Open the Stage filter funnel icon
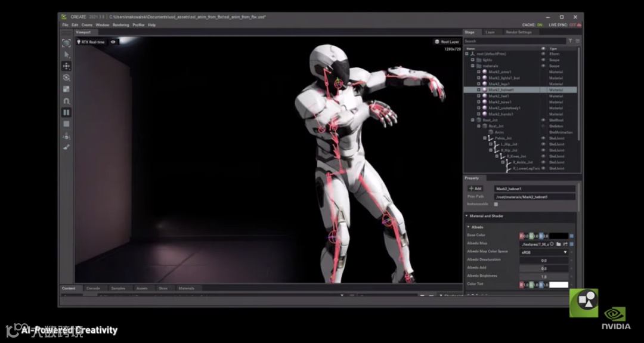This screenshot has width=644, height=343. point(570,41)
